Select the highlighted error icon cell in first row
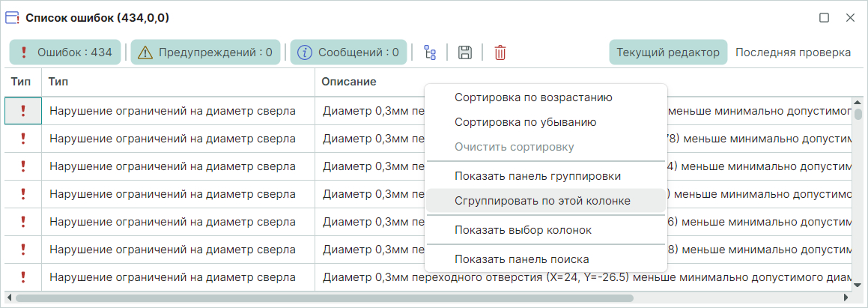 click(22, 111)
